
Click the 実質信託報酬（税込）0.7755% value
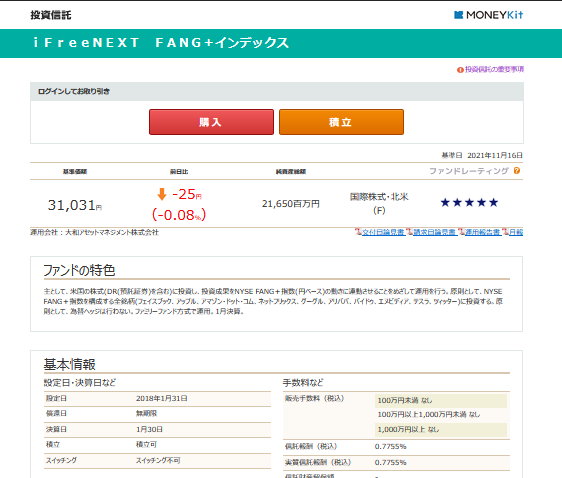[x=391, y=463]
